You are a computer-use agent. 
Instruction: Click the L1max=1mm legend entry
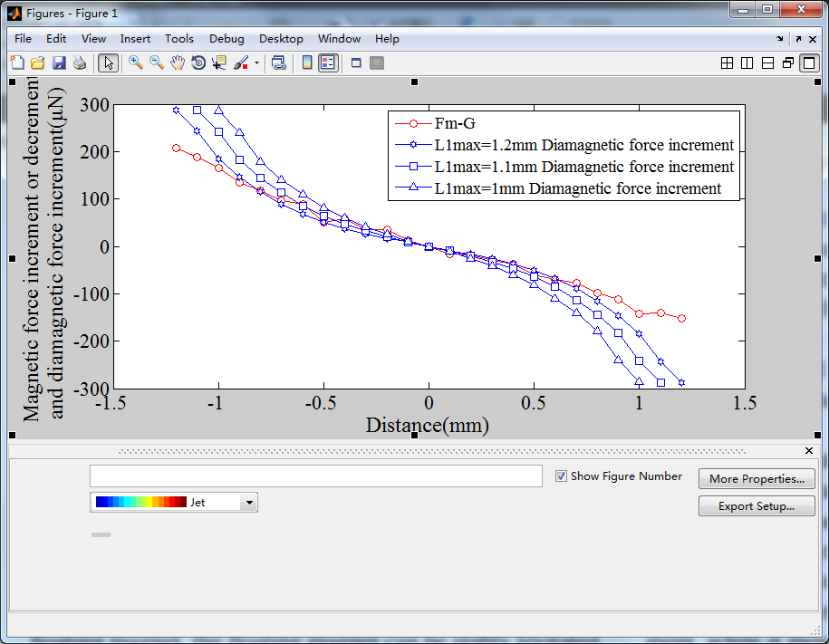pyautogui.click(x=558, y=188)
